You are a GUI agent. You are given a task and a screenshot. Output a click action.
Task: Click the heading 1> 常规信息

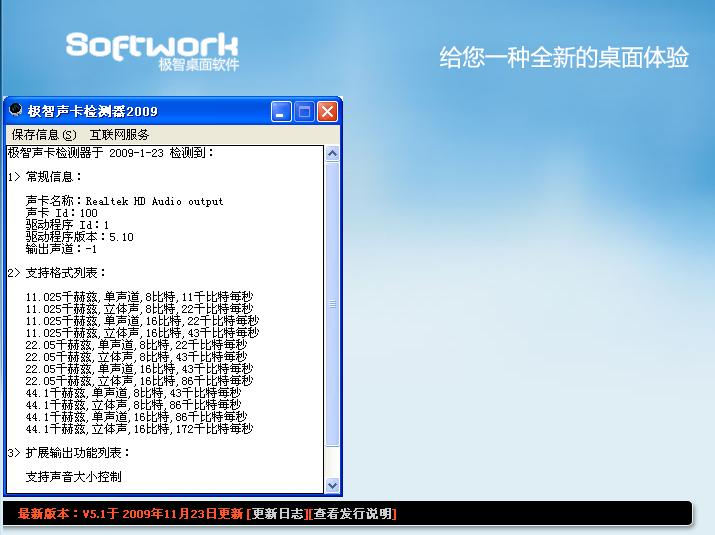(x=45, y=177)
